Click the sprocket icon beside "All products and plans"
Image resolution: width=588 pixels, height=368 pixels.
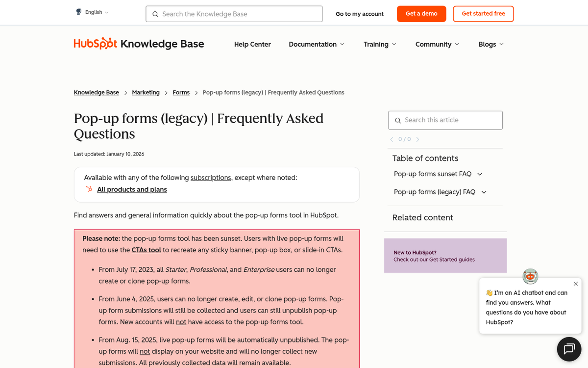point(88,189)
